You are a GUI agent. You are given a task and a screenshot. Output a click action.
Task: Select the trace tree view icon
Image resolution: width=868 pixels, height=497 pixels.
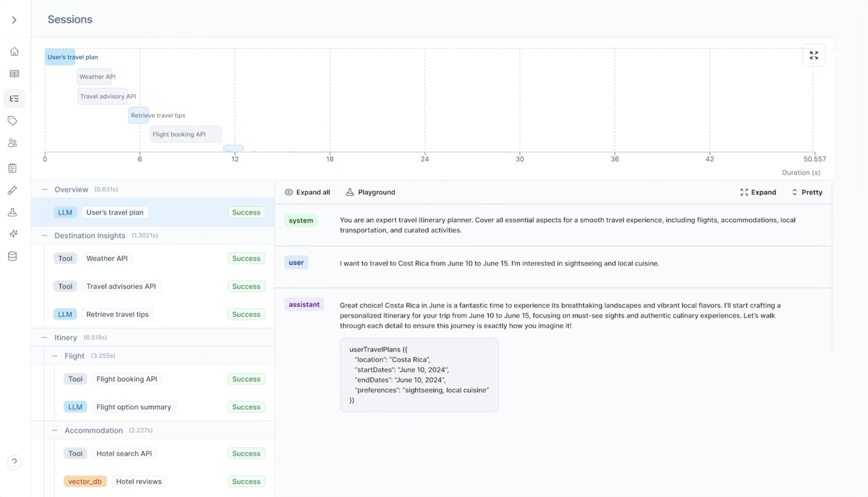coord(14,98)
